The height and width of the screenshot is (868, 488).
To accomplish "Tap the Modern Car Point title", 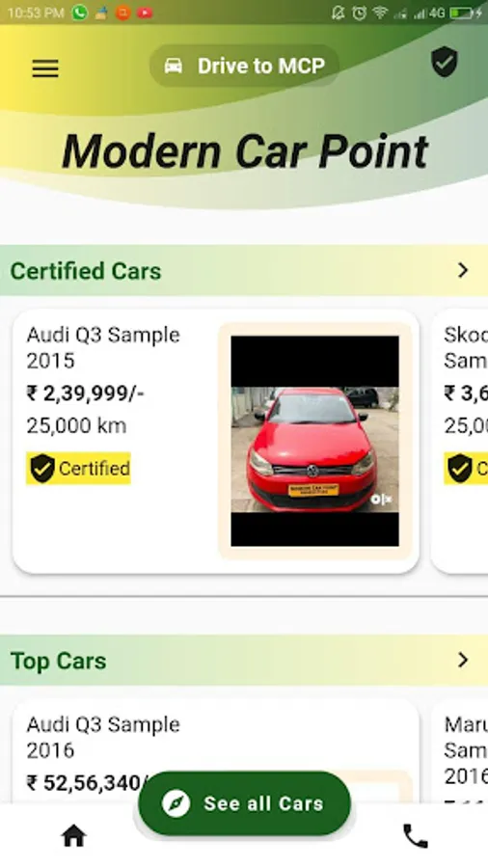I will coord(245,151).
